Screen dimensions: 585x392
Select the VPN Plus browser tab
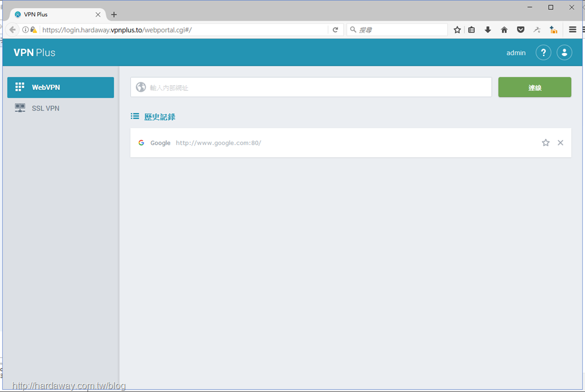coord(57,14)
